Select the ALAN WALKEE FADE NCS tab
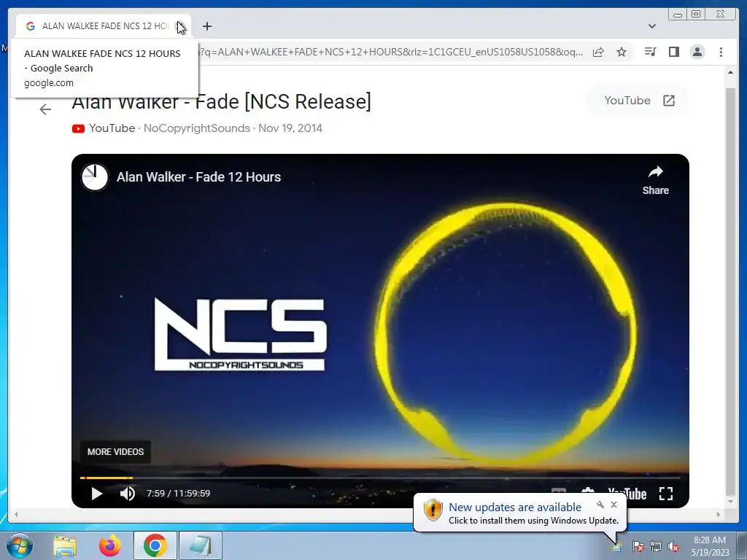 point(104,26)
